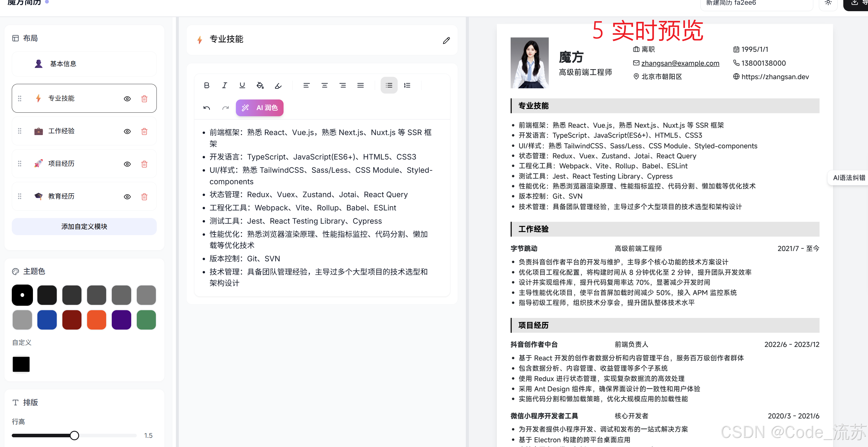Click the 行高 slider handle

coord(74,435)
